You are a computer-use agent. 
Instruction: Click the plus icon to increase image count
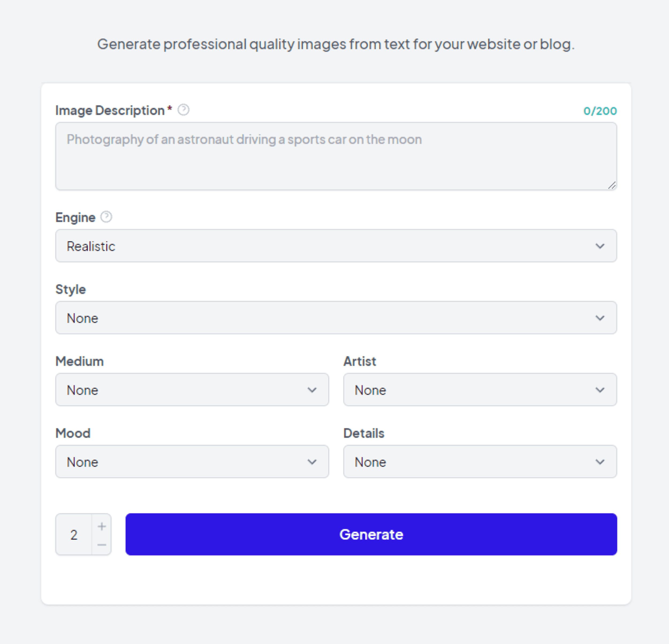pos(101,526)
